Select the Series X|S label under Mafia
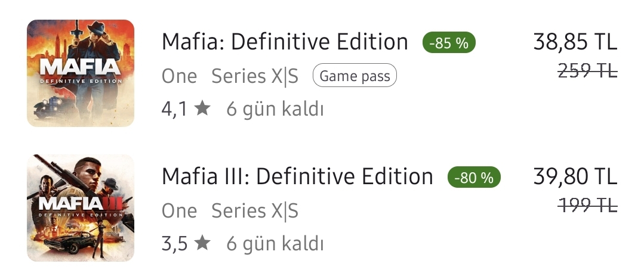The height and width of the screenshot is (273, 644). click(255, 76)
